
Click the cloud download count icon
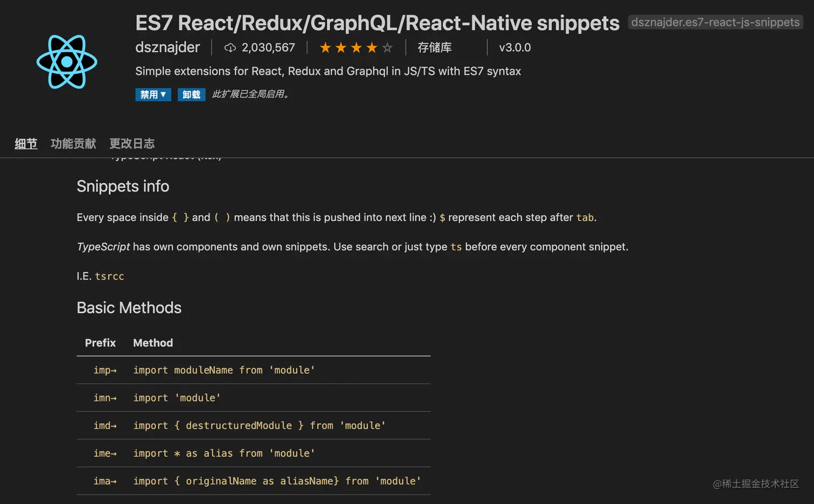coord(230,48)
